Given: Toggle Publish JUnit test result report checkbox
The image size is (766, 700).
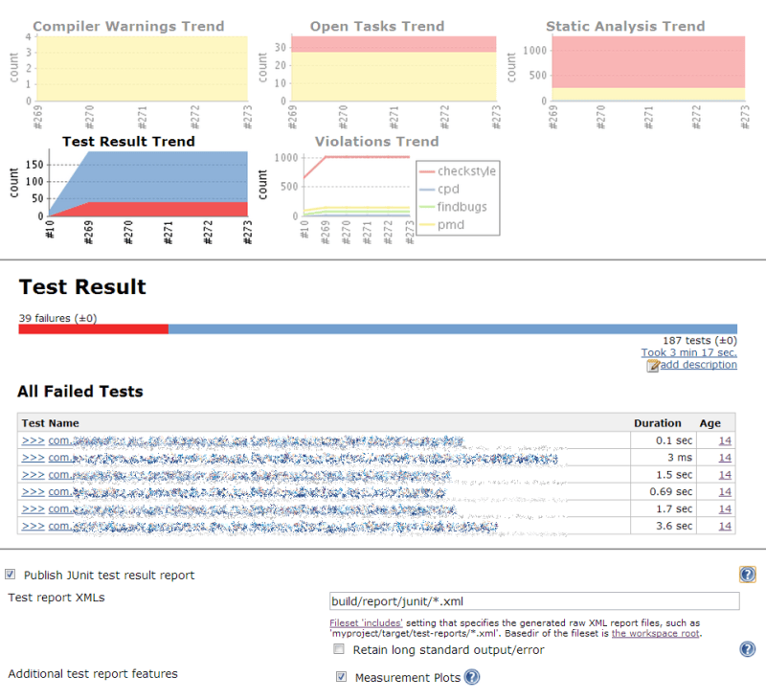Looking at the screenshot, I should 11,574.
